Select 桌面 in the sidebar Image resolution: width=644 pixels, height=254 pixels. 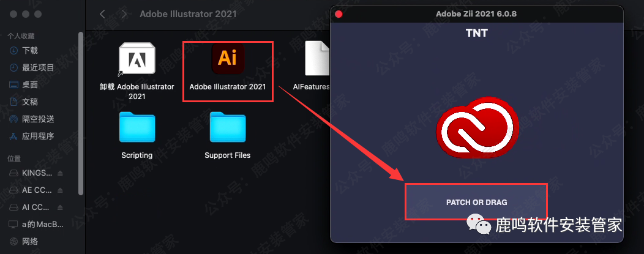tap(29, 84)
